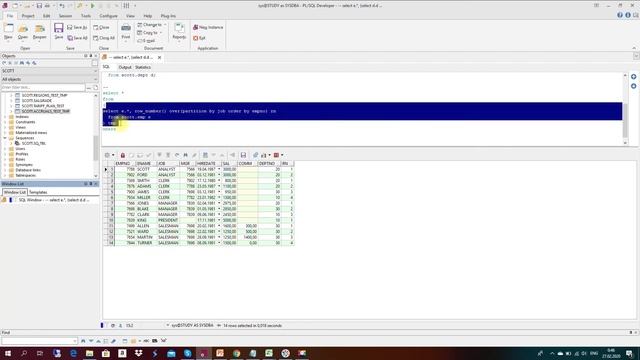Image resolution: width=640 pixels, height=360 pixels.
Task: Click the red lock icon in grid toolbar
Action: point(123,155)
